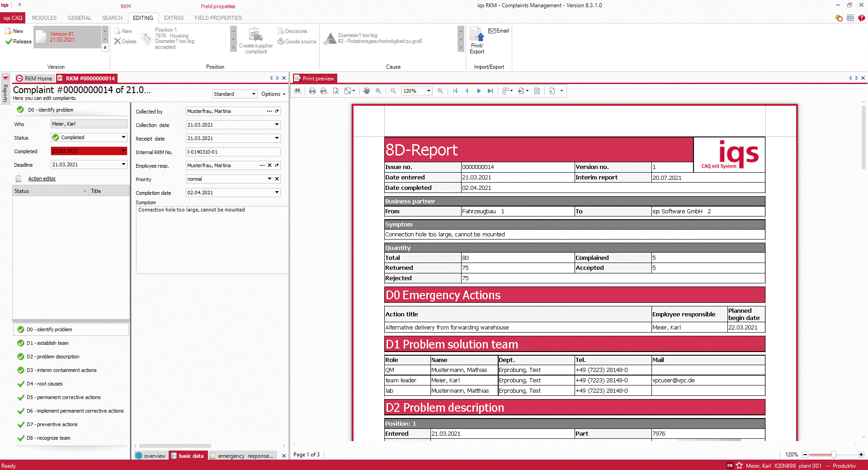Viewport: 868px width, 470px height.
Task: Click the Internal RKM No. input field
Action: click(233, 152)
